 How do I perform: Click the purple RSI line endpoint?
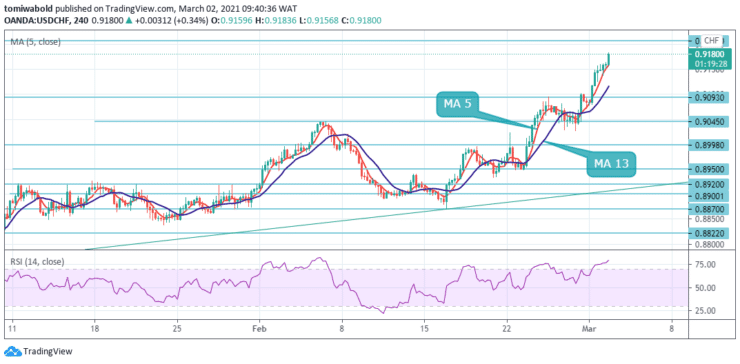[608, 260]
